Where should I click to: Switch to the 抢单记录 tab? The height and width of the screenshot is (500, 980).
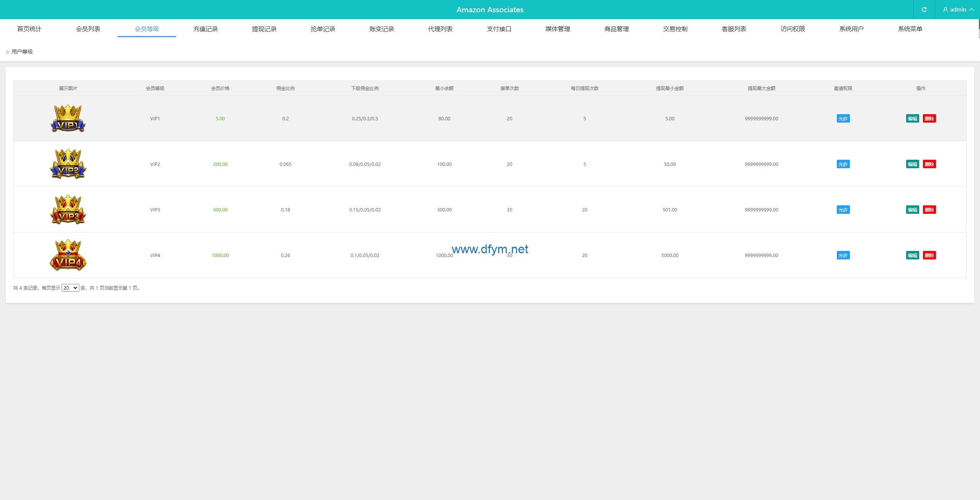click(x=323, y=29)
